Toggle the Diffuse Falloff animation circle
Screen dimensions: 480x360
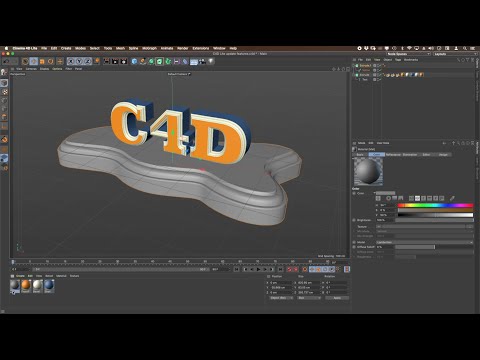coord(354,247)
